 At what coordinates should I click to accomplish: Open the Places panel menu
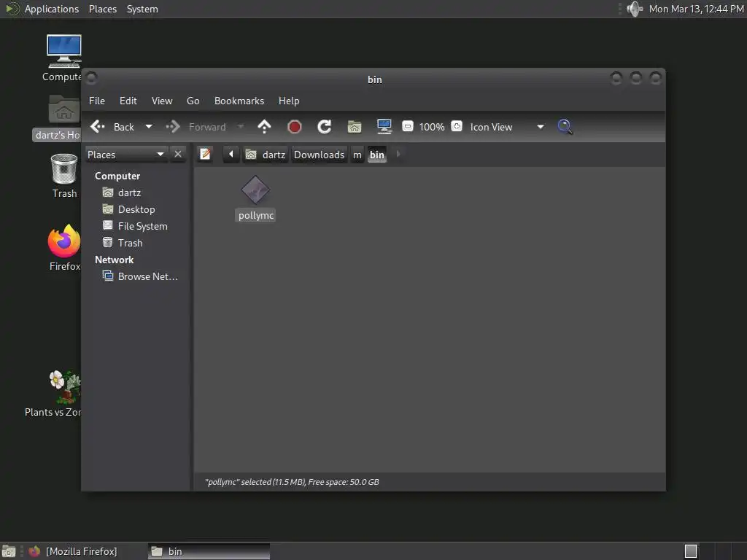[x=102, y=9]
